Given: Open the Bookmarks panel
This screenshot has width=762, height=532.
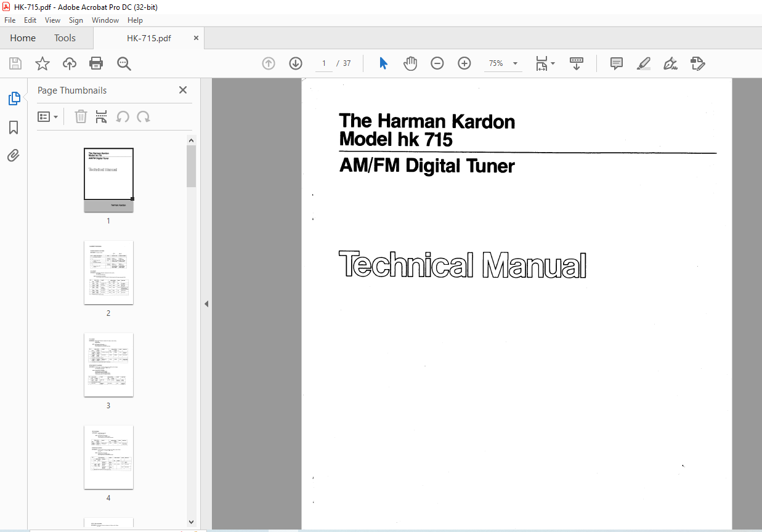Looking at the screenshot, I should [x=14, y=127].
